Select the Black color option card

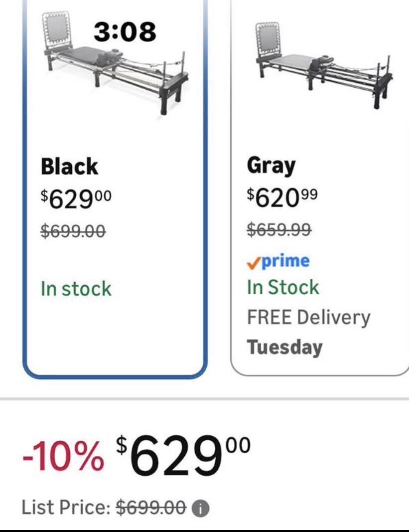(115, 188)
